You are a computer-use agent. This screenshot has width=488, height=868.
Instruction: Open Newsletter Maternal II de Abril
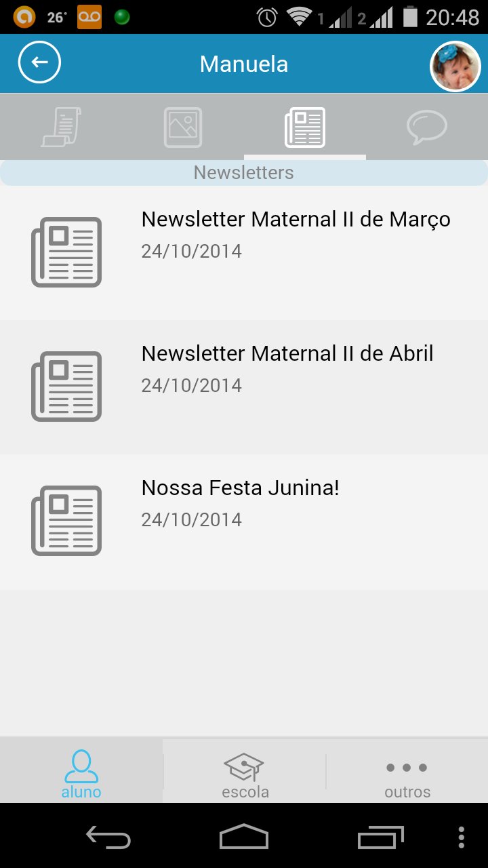(x=244, y=387)
